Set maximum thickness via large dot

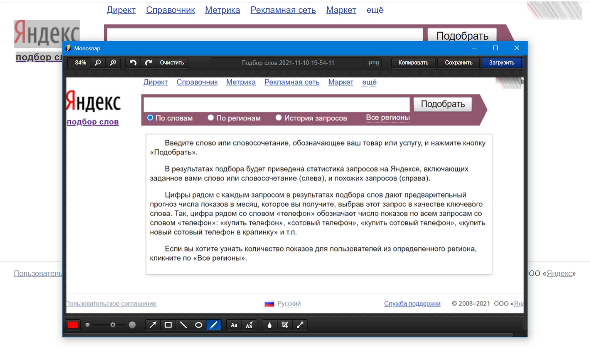click(132, 325)
